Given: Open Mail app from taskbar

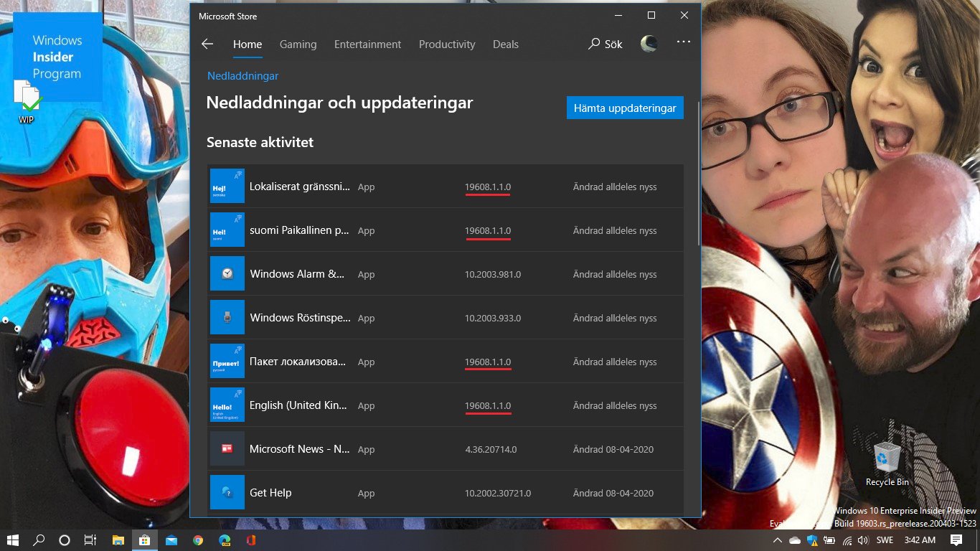Looking at the screenshot, I should coord(171,540).
